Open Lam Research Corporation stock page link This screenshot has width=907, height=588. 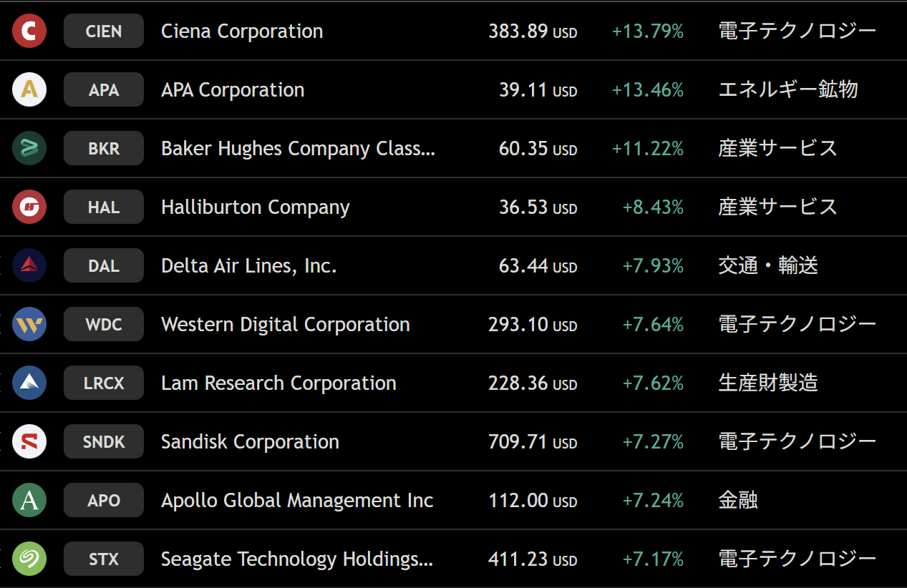point(278,383)
